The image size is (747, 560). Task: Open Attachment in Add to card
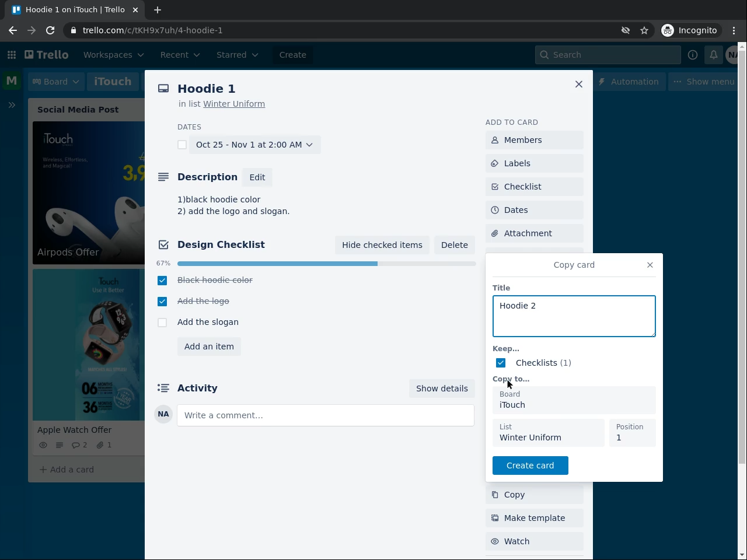coord(535,233)
